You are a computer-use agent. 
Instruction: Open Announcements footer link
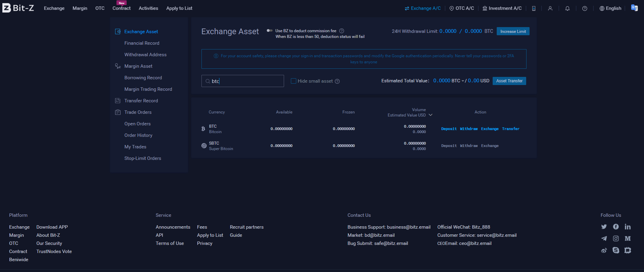tap(173, 227)
